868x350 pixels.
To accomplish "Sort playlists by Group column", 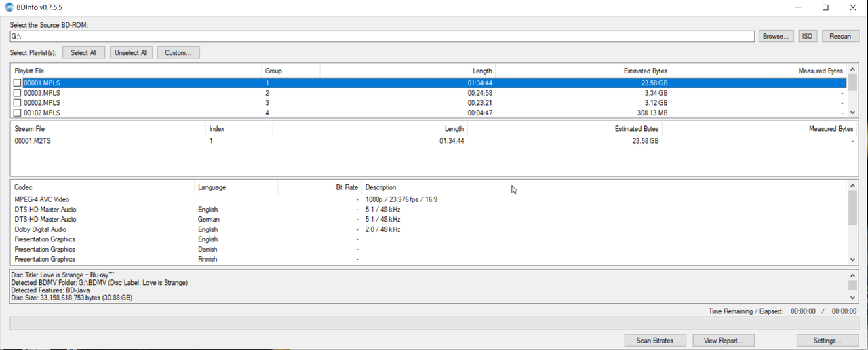I will (x=290, y=71).
